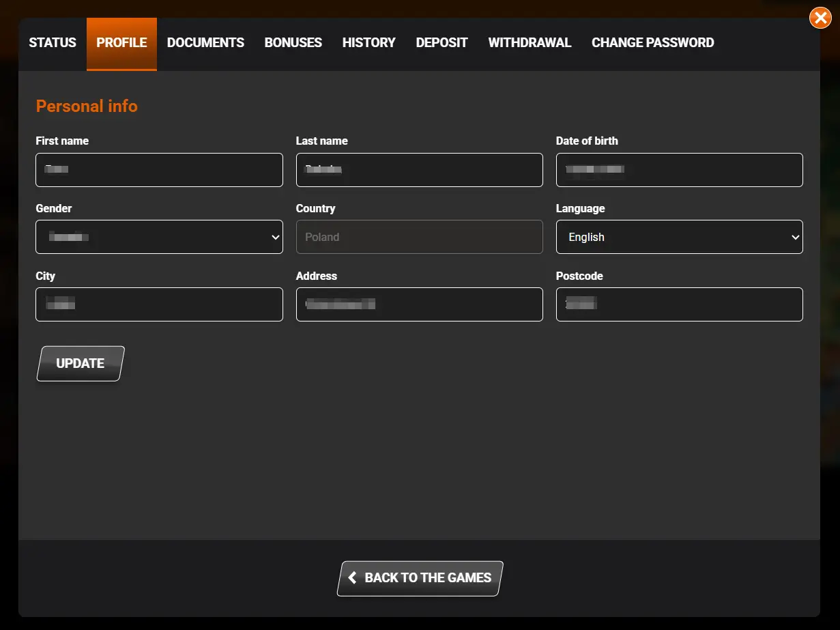The height and width of the screenshot is (630, 840).
Task: Go to the Bonuses tab
Action: pyautogui.click(x=293, y=43)
